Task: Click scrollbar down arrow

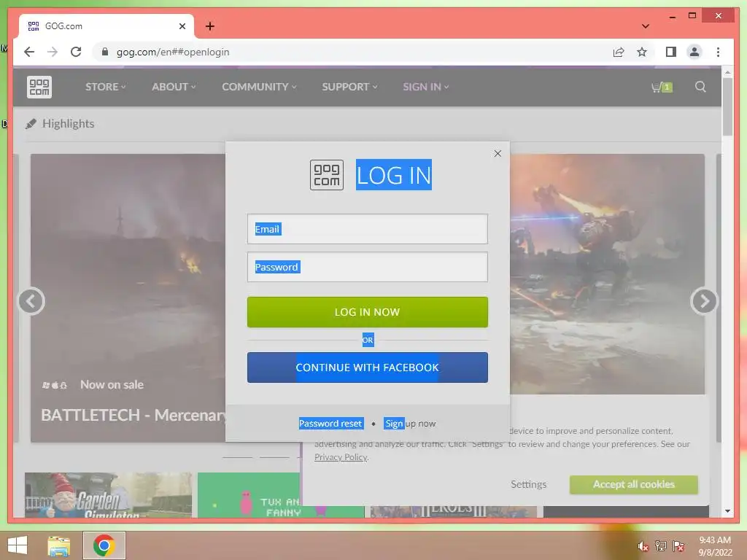Action: click(727, 511)
